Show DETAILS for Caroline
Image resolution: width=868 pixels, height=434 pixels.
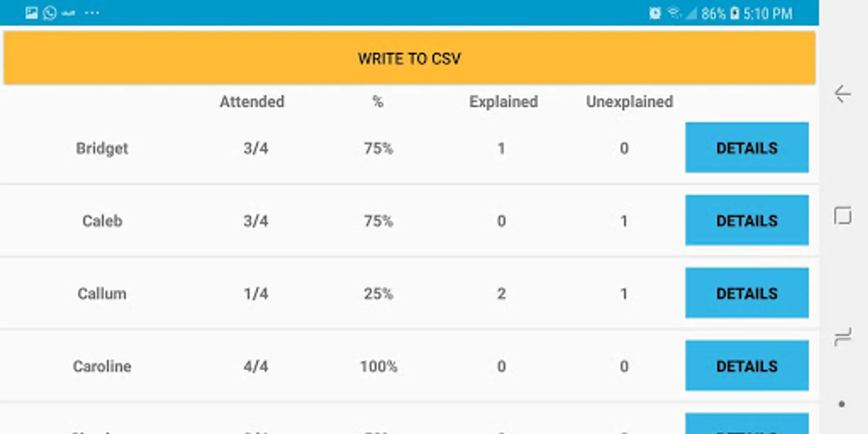pos(747,366)
